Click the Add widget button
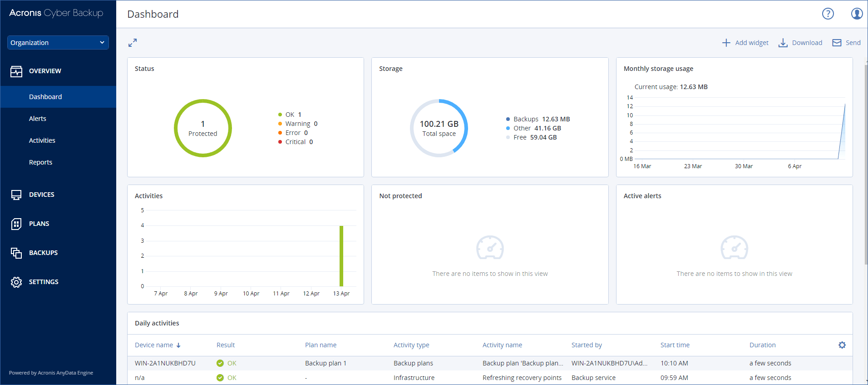The height and width of the screenshot is (385, 868). (745, 43)
